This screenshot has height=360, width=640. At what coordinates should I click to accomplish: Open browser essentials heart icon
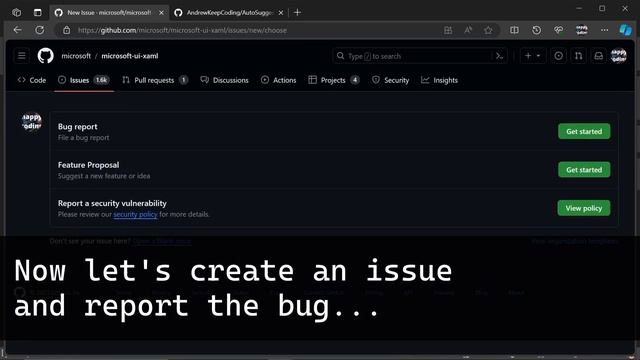click(x=559, y=30)
